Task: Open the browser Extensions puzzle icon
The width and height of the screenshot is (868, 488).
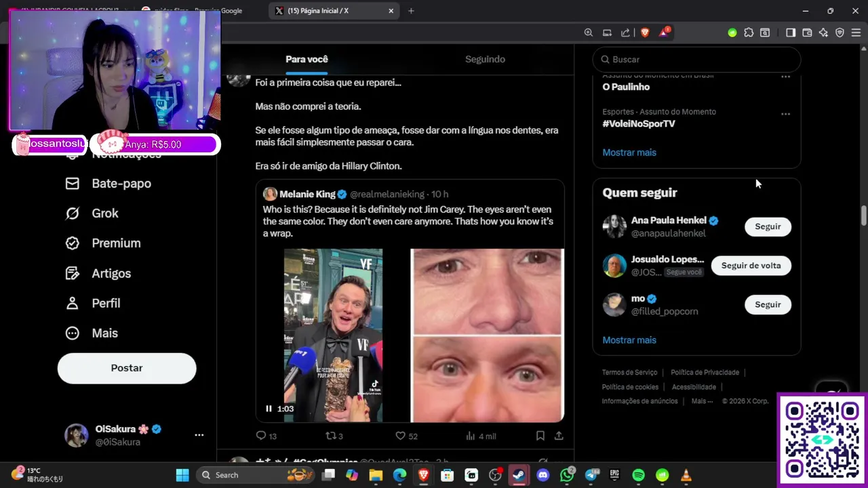Action: coord(749,33)
